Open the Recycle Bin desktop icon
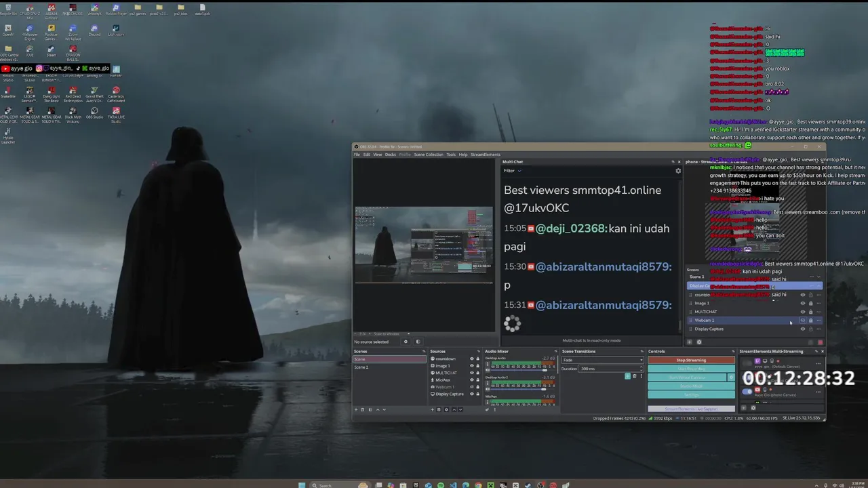Screen dimensions: 868x488 pos(8,9)
